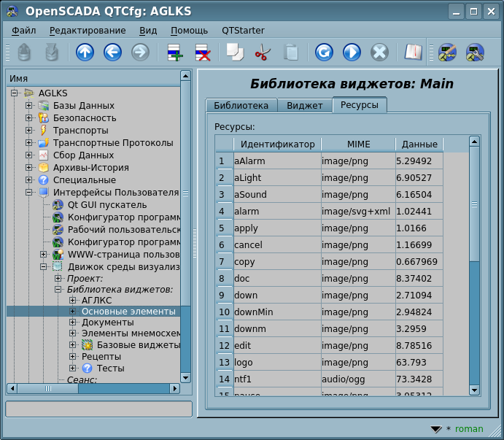Open the Файл menu

[x=24, y=30]
